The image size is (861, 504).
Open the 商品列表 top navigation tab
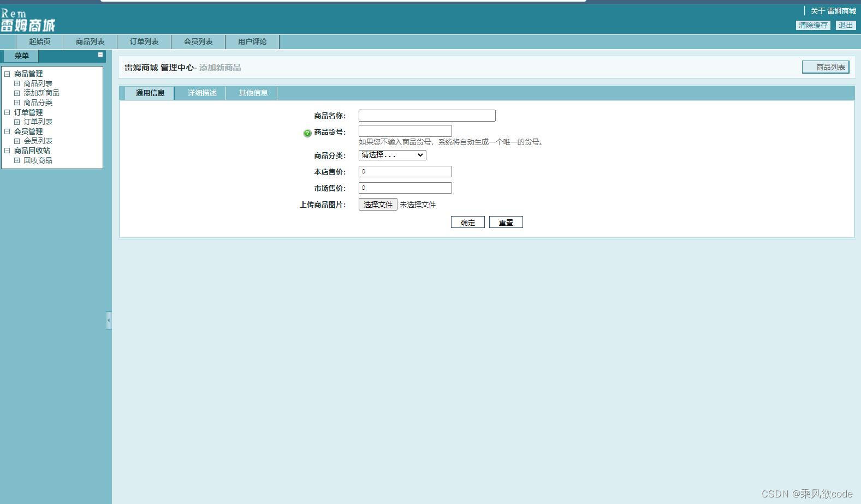pyautogui.click(x=90, y=42)
